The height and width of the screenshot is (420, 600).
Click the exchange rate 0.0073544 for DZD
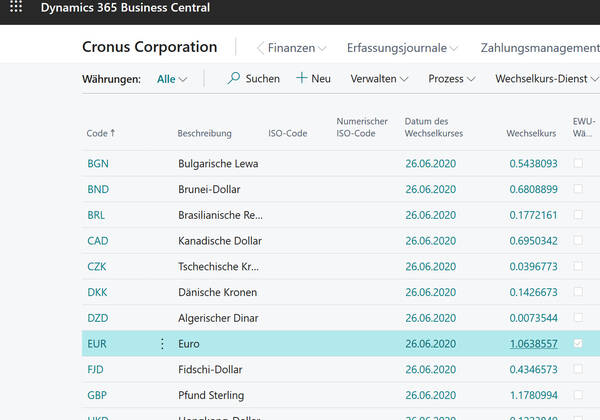533,318
